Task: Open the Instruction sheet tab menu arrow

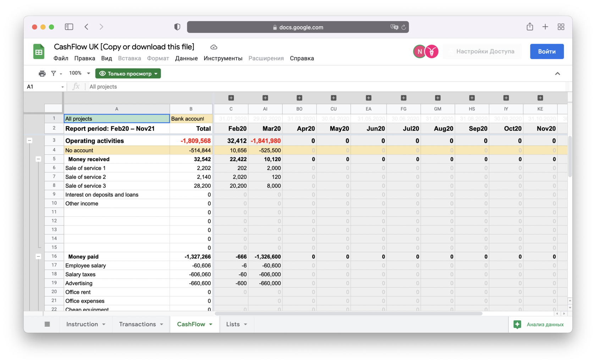Action: [104, 324]
